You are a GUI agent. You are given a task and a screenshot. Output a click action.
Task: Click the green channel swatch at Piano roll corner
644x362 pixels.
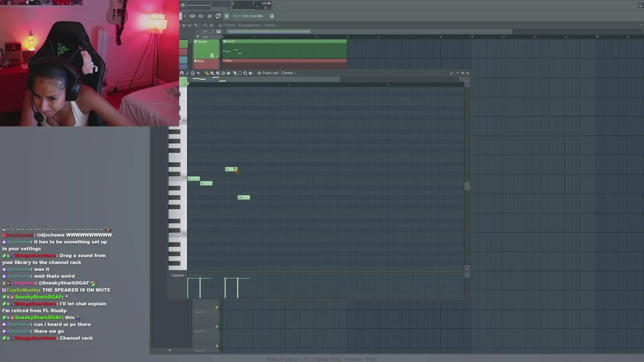[183, 81]
